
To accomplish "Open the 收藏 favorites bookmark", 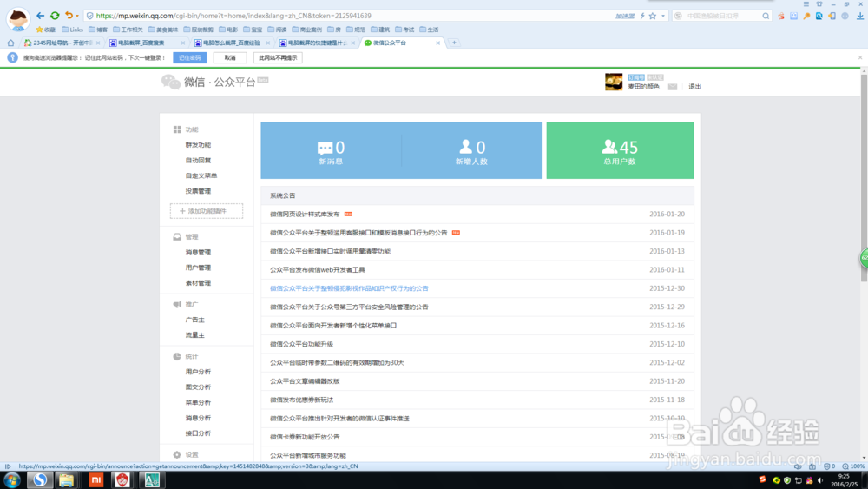I will (x=45, y=30).
